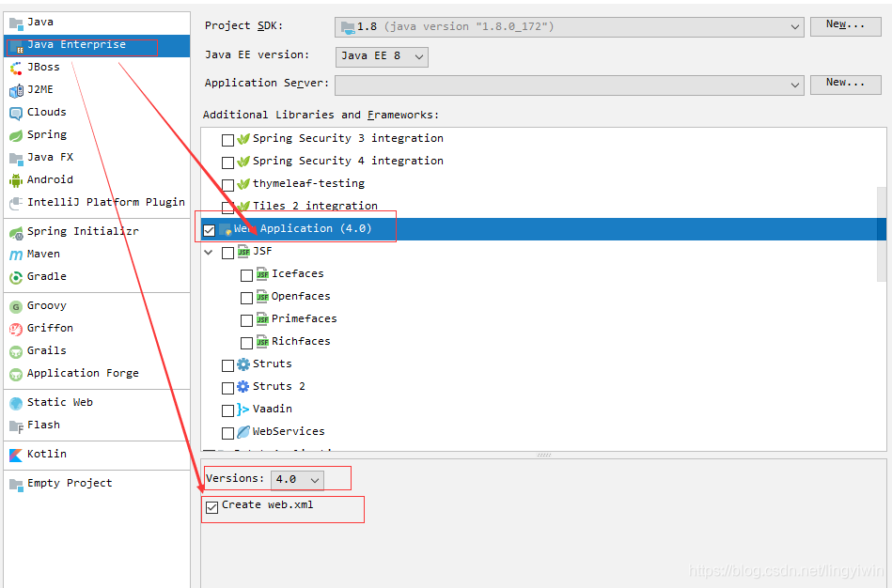892x588 pixels.
Task: Click the splitter handle below frameworks list
Action: pyautogui.click(x=544, y=455)
